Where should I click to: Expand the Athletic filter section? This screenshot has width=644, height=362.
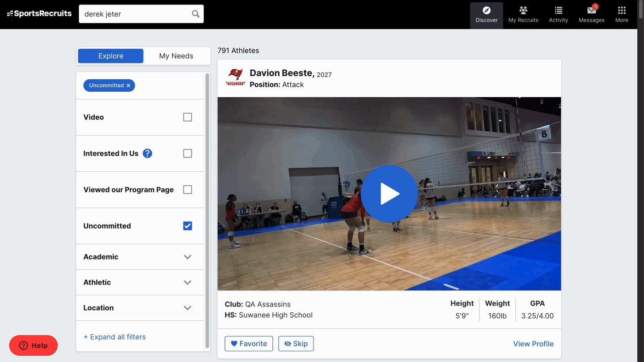(140, 282)
